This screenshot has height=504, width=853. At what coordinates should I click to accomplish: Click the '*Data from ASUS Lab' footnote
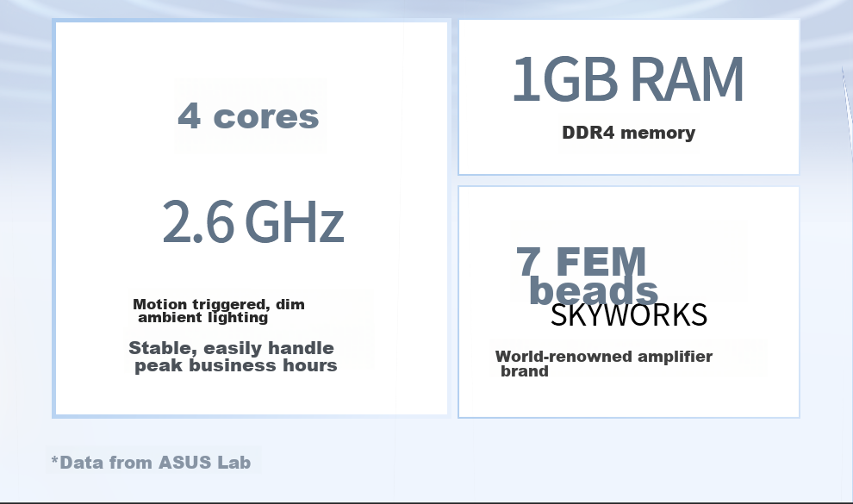152,462
